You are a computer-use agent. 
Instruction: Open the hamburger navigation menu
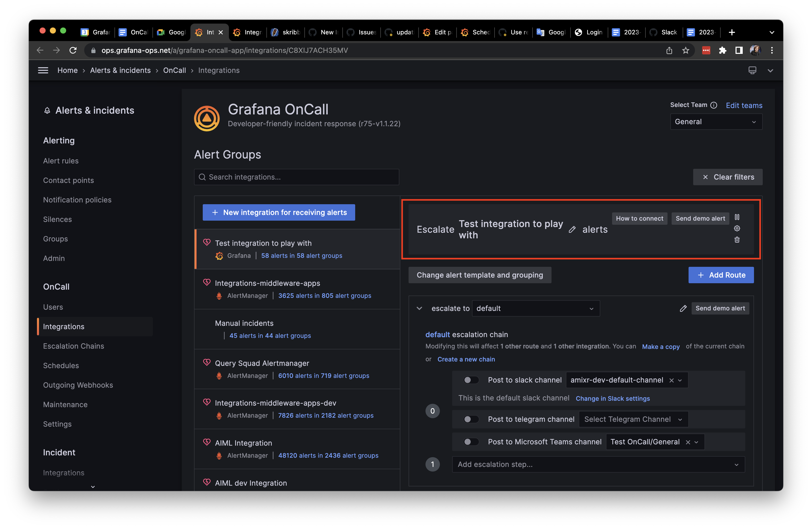43,70
